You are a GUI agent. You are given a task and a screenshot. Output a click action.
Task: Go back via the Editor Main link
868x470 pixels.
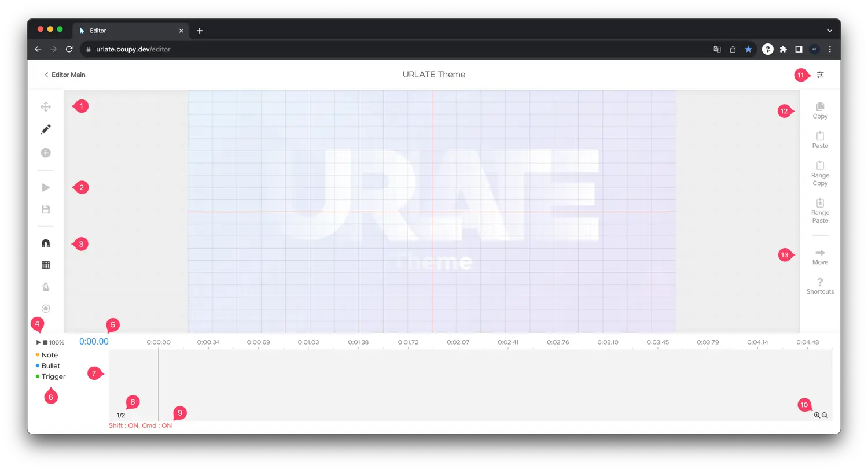point(64,75)
